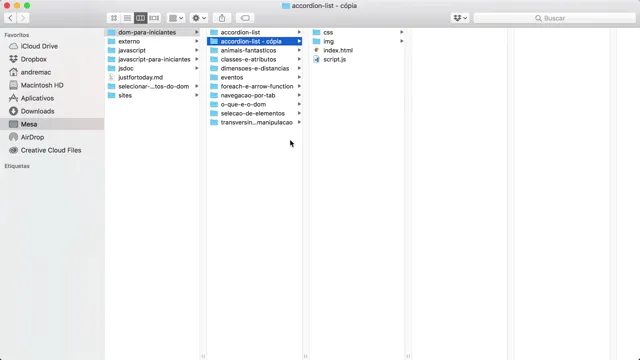Expand arrow next to sites folder
Viewport: 640px width, 360px height.
[197, 95]
